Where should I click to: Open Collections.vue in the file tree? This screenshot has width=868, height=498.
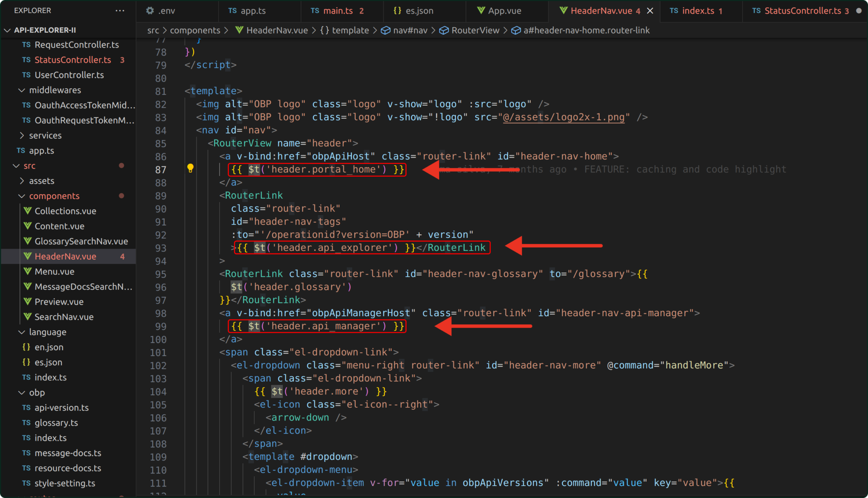[x=65, y=211]
